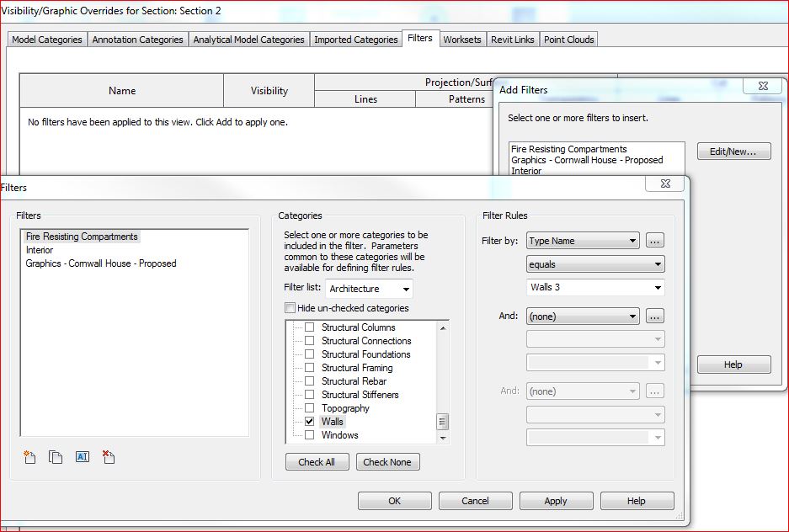
Task: Click the ellipsis beside the first And dropdown
Action: [x=654, y=316]
